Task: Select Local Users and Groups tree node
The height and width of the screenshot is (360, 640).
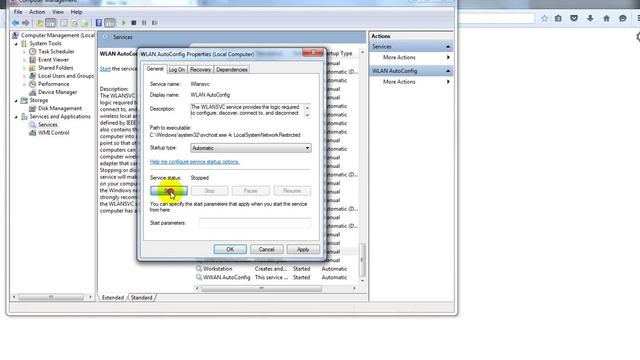Action: click(66, 76)
